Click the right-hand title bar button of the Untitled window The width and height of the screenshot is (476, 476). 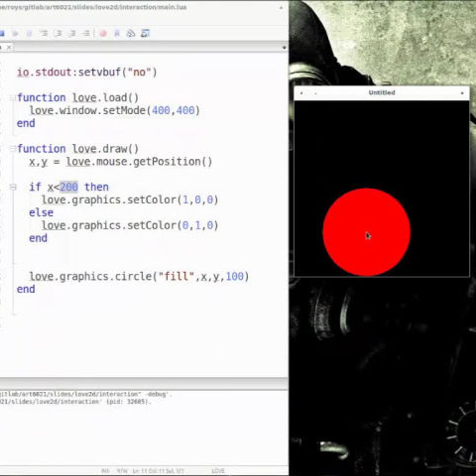point(462,93)
